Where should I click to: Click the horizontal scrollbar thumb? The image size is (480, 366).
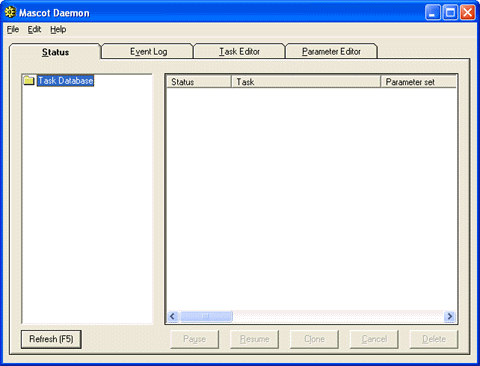point(206,316)
